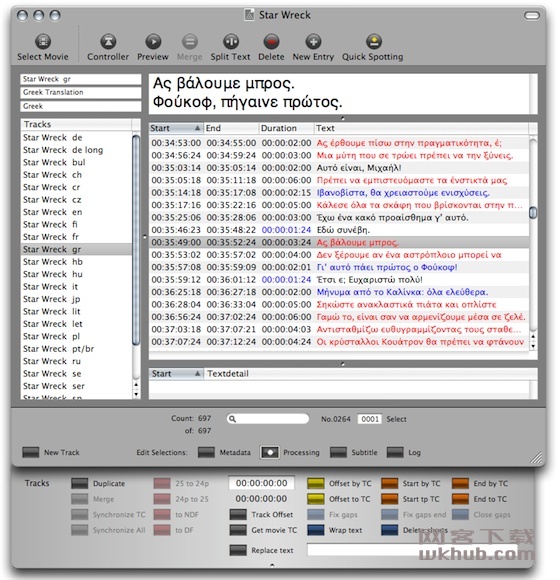Click the Wrap text button

coord(316,530)
